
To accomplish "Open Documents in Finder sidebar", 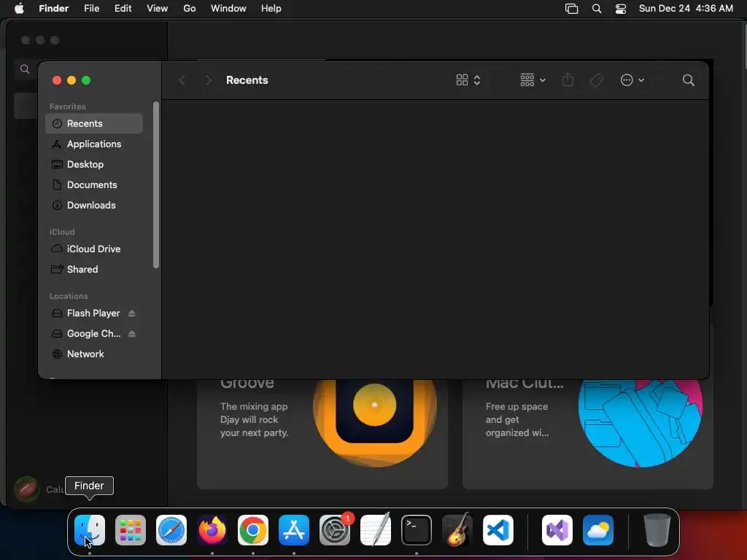I will coord(94,184).
